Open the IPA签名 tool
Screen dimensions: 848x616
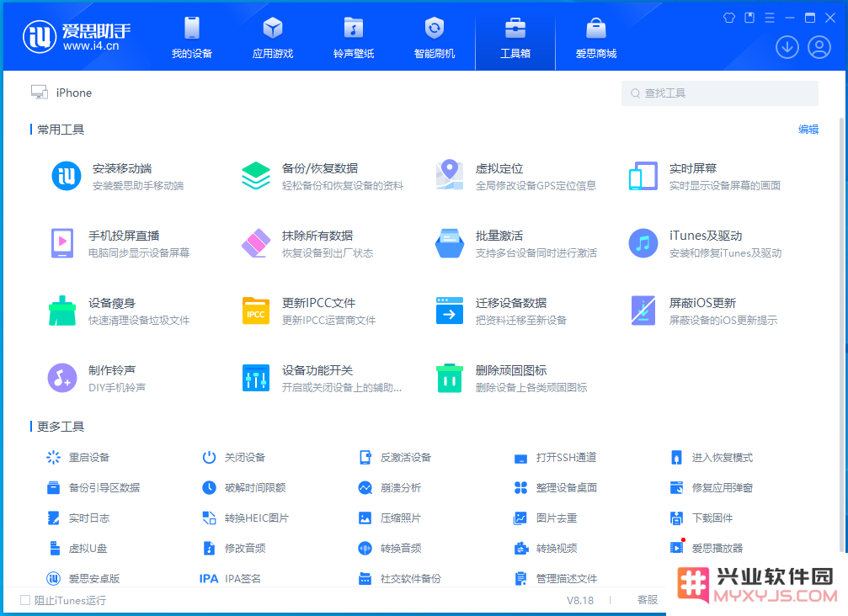click(x=231, y=579)
